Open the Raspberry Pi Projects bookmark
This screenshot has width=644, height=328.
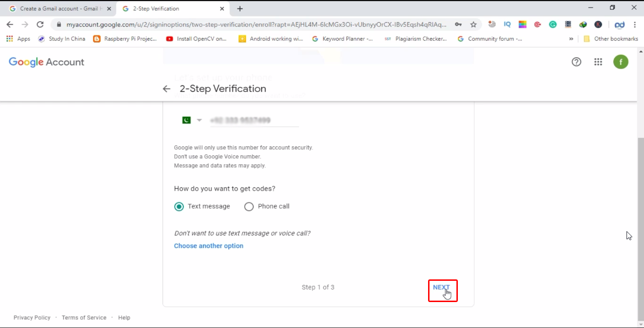[125, 39]
